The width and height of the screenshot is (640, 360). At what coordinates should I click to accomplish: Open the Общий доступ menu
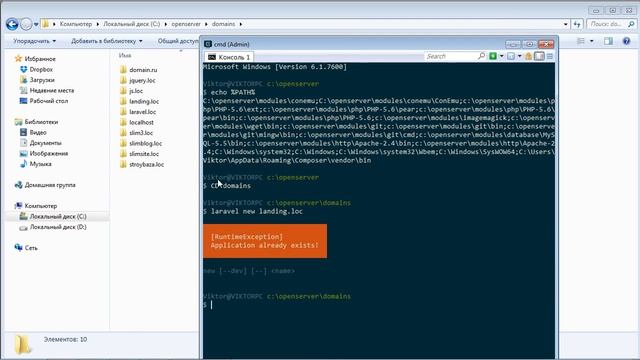[178, 41]
